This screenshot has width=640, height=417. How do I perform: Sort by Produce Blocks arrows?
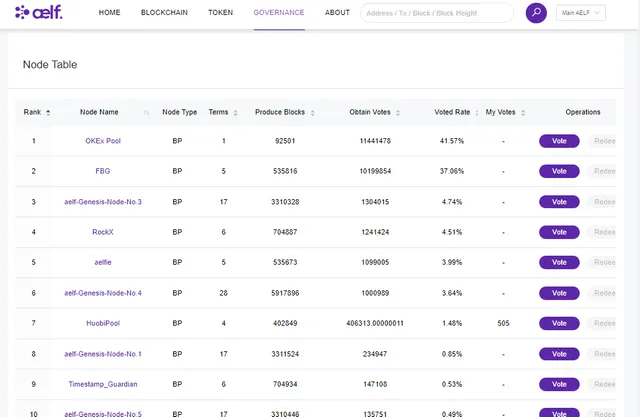click(x=313, y=113)
